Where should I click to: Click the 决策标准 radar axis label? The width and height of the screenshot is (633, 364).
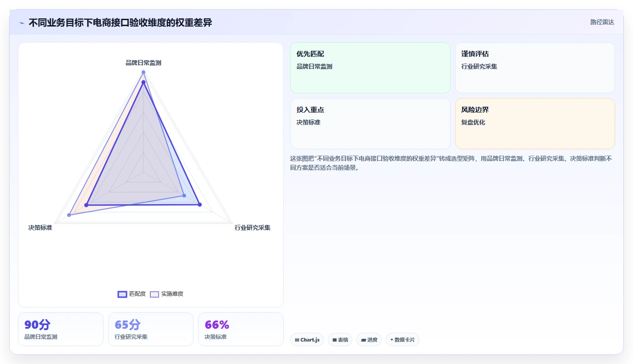[x=40, y=228]
